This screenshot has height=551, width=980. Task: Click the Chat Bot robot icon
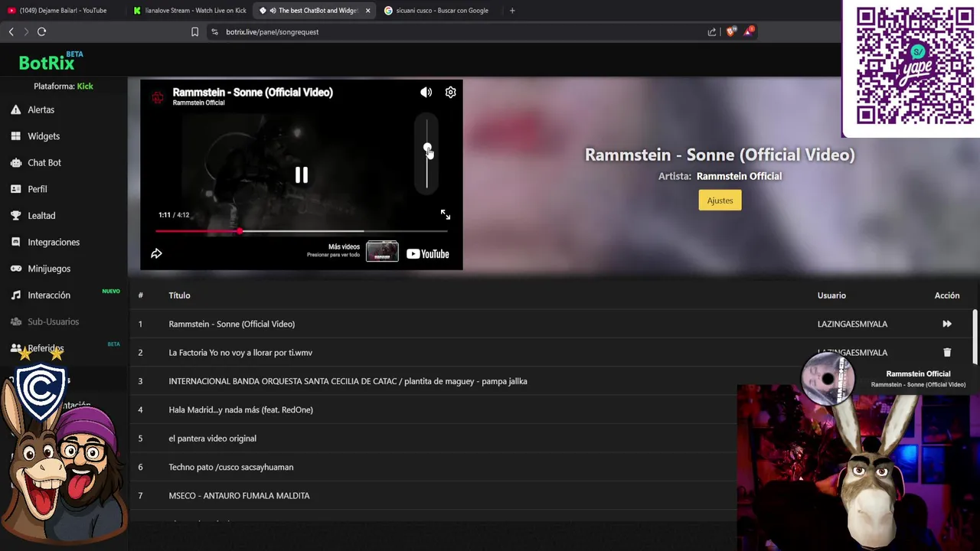click(15, 162)
